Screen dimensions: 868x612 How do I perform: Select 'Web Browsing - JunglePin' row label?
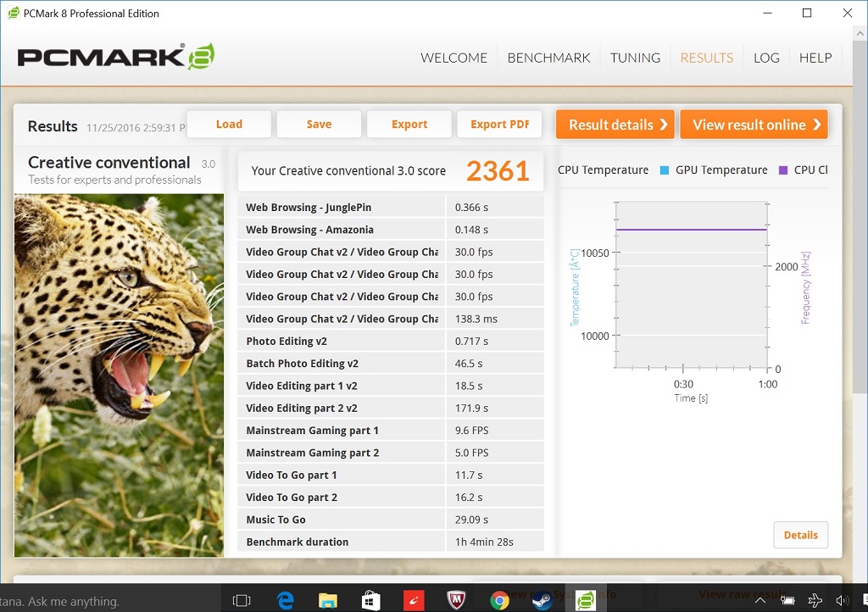pyautogui.click(x=309, y=208)
